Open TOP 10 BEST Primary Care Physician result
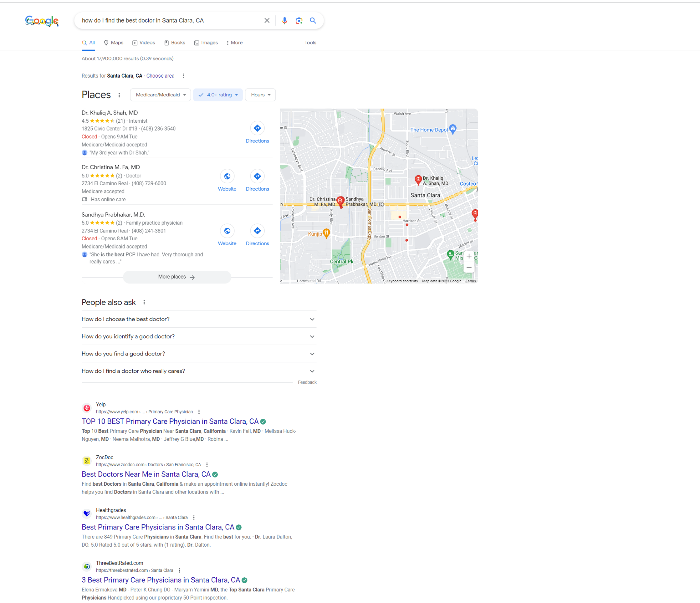 click(x=170, y=421)
